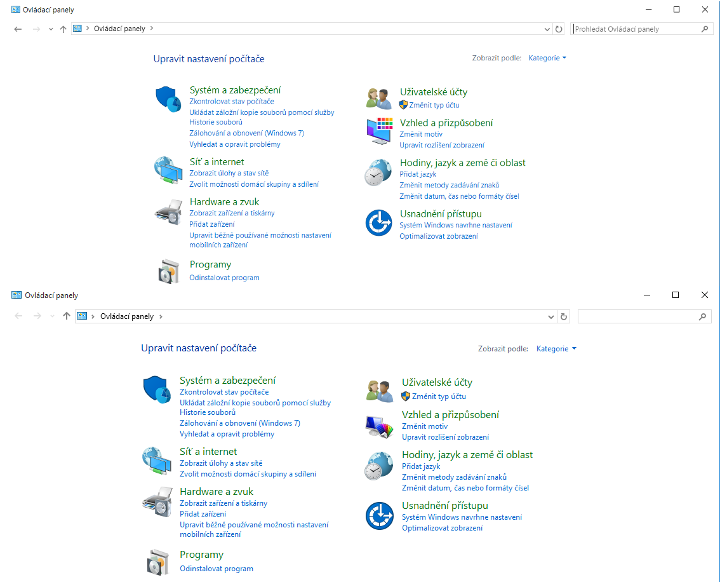Open Přidat jazyk in bottom window
This screenshot has width=720, height=582.
(421, 466)
